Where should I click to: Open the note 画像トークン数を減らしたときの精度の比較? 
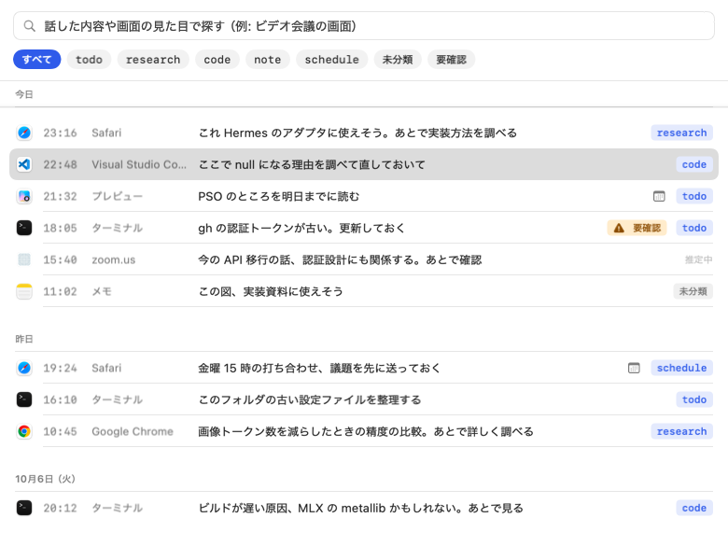click(x=364, y=431)
